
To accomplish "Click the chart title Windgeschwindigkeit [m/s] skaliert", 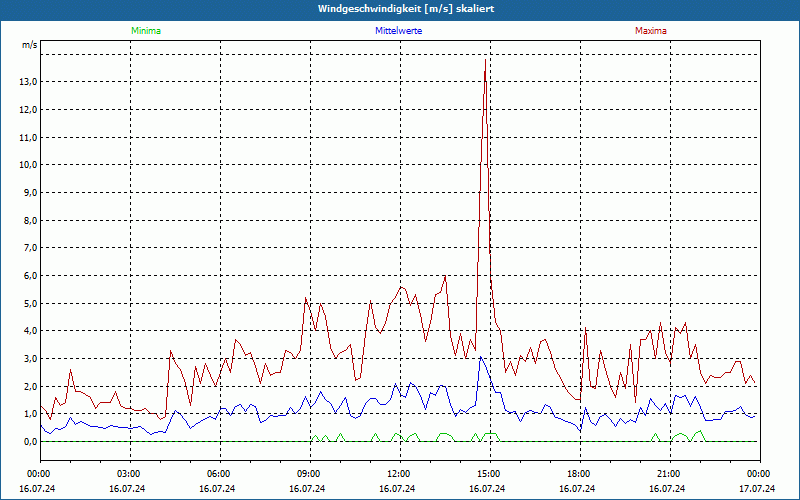I will pyautogui.click(x=406, y=9).
